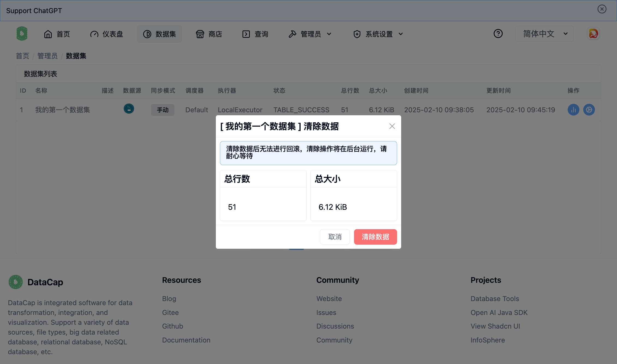Click the LocalExecutor cell
Viewport: 617px width, 364px height.
click(x=240, y=110)
